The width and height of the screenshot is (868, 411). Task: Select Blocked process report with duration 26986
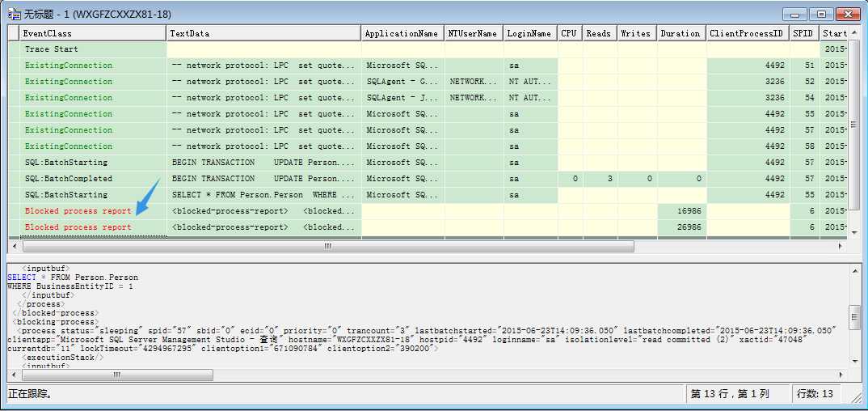coord(428,227)
